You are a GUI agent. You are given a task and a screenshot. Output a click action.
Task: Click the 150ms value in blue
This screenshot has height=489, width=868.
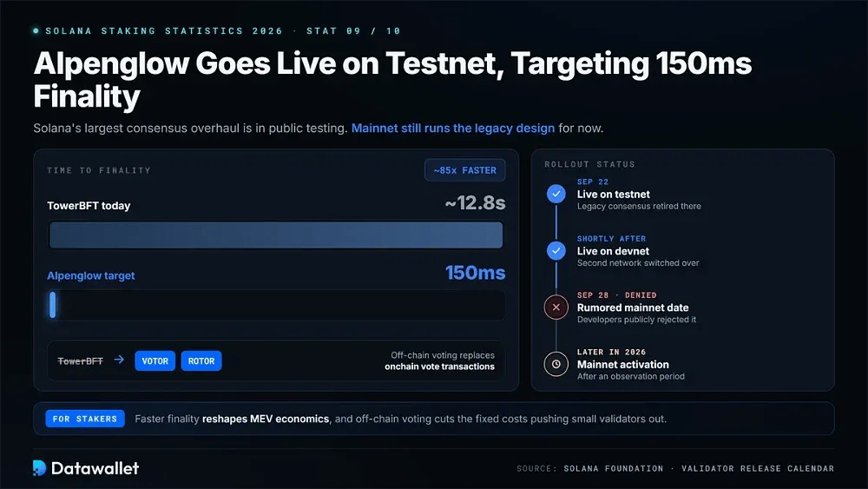click(x=476, y=273)
